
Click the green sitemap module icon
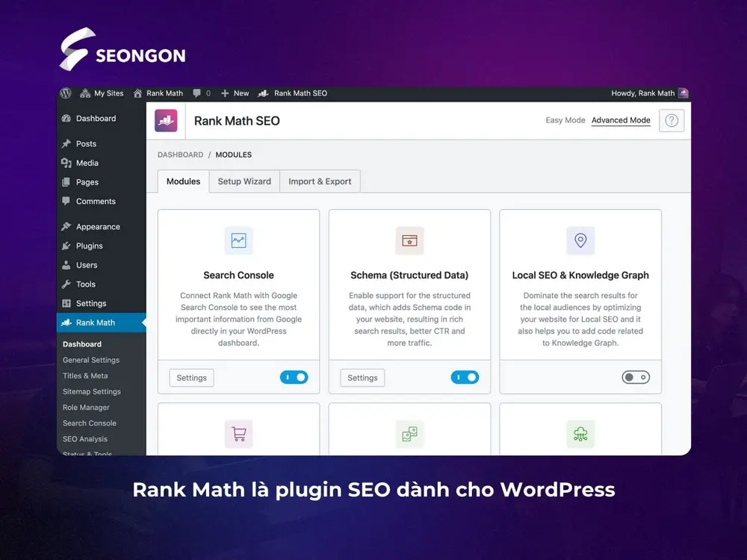(x=580, y=434)
